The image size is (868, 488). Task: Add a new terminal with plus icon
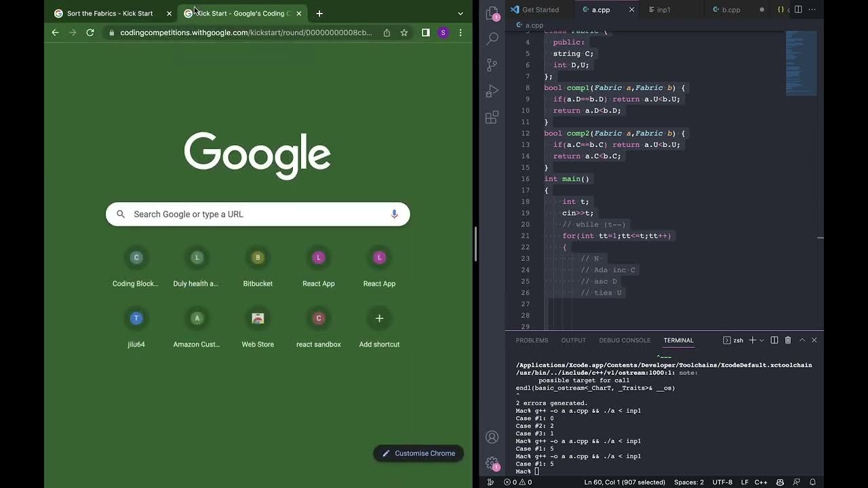click(752, 340)
